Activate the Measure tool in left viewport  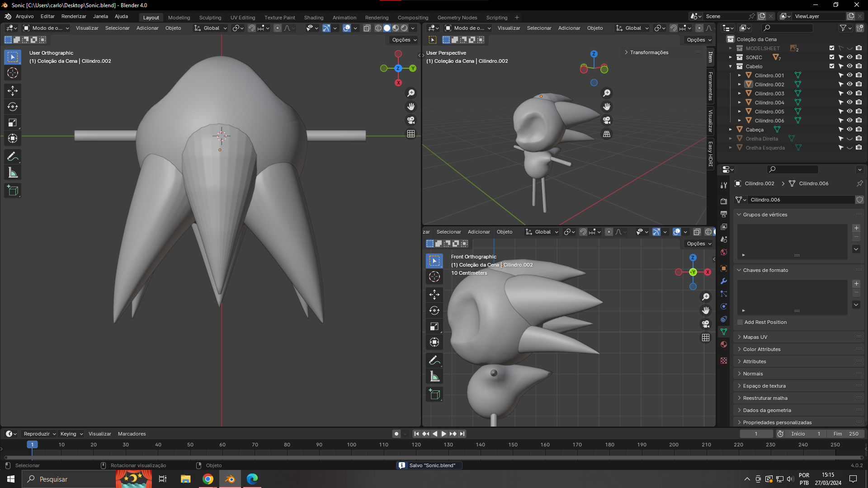click(13, 173)
